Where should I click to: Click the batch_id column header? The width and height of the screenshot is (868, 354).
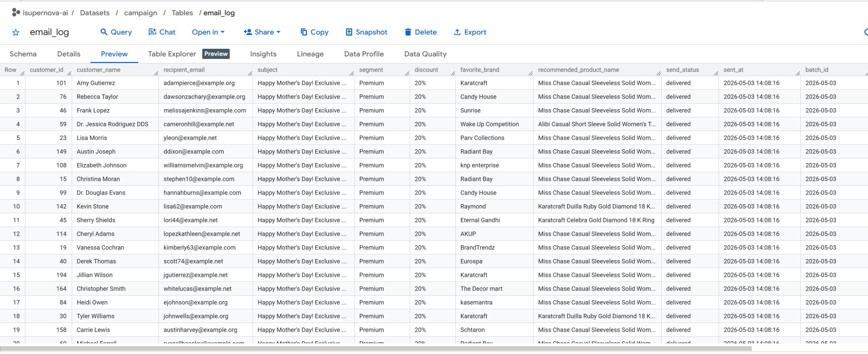point(817,70)
